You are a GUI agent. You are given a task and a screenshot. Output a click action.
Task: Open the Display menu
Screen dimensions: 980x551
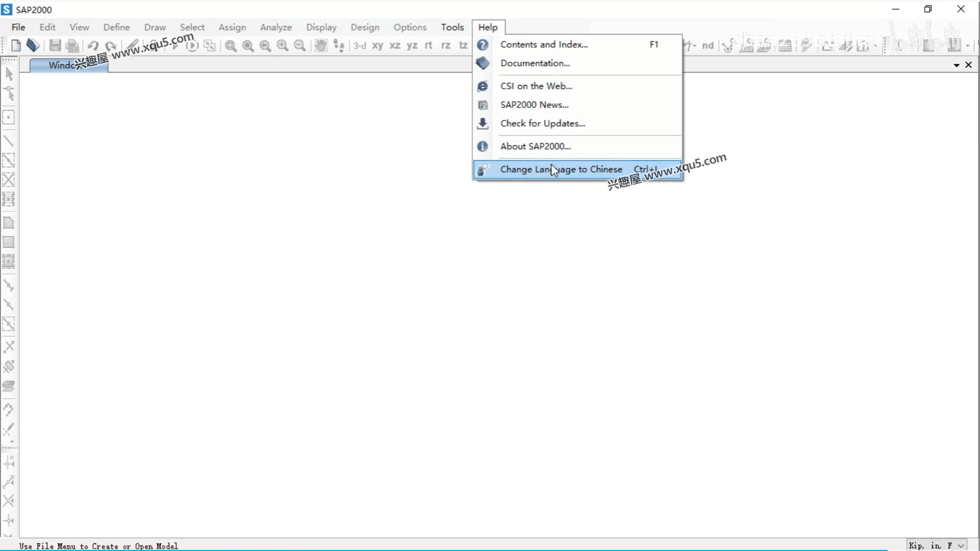click(321, 27)
